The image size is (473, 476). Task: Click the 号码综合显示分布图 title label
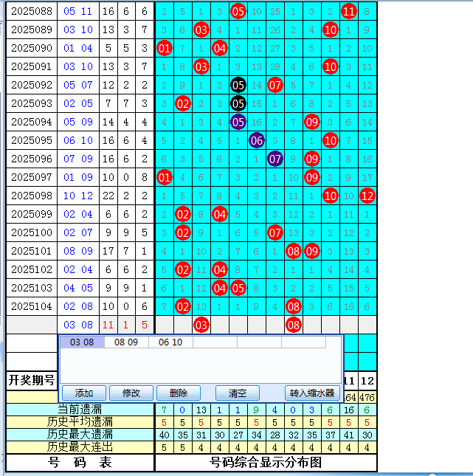click(x=266, y=463)
